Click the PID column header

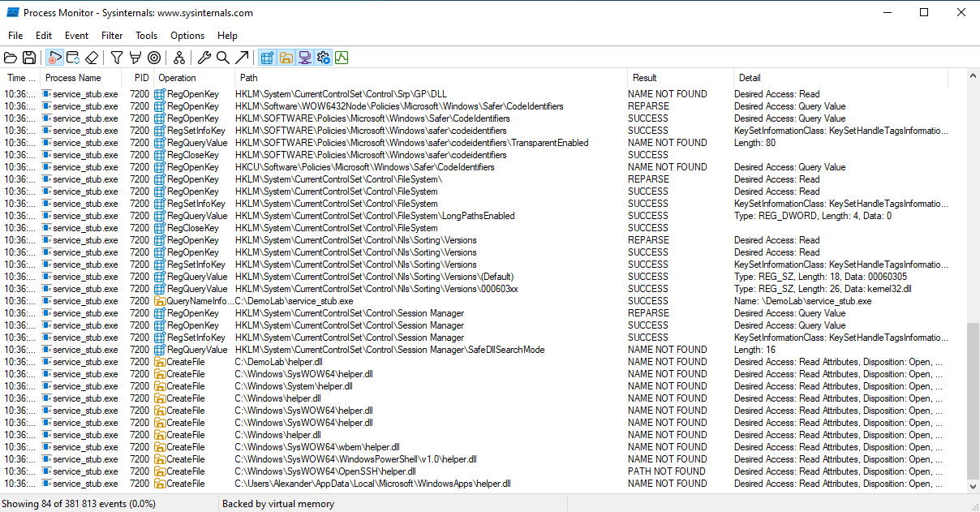click(137, 78)
